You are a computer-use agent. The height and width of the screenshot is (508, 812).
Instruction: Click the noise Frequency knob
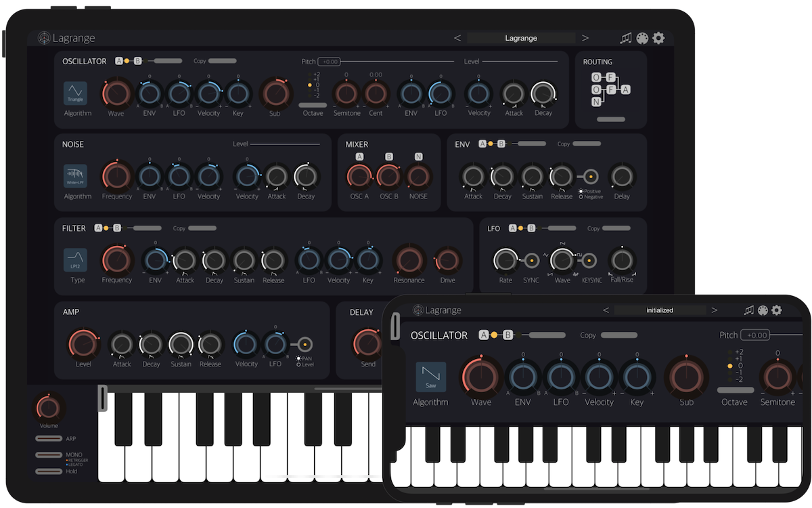point(116,176)
